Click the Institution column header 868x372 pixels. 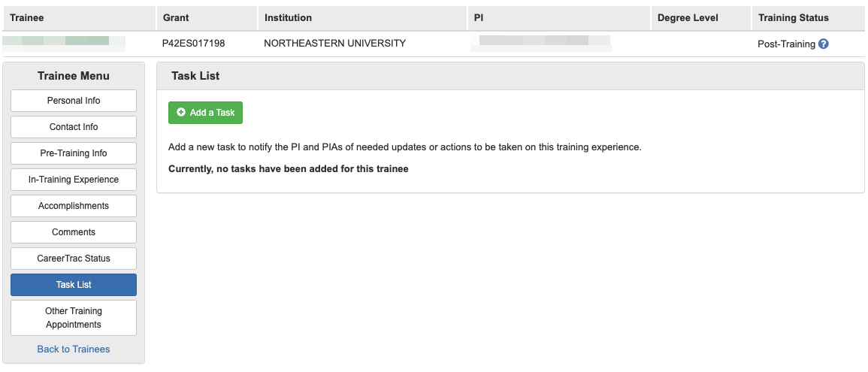[288, 17]
